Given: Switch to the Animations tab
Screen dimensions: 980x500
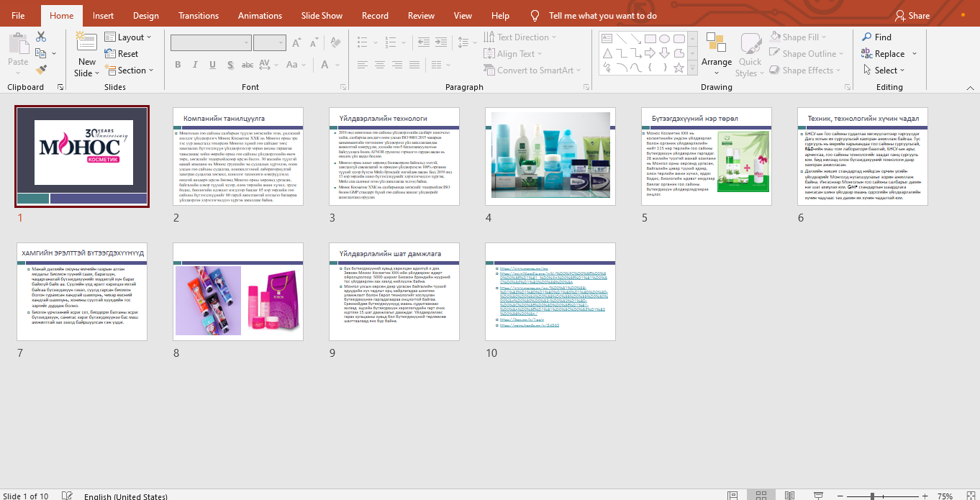Looking at the screenshot, I should 260,16.
